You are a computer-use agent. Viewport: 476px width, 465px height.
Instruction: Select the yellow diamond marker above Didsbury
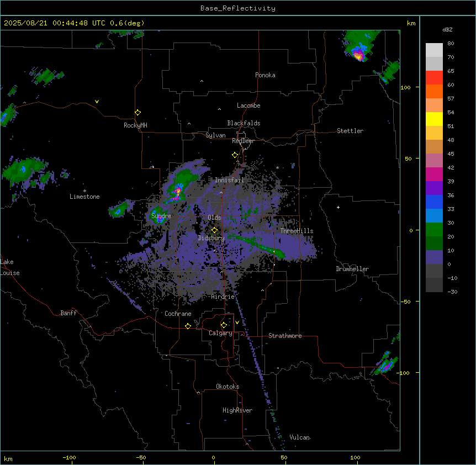(x=214, y=230)
